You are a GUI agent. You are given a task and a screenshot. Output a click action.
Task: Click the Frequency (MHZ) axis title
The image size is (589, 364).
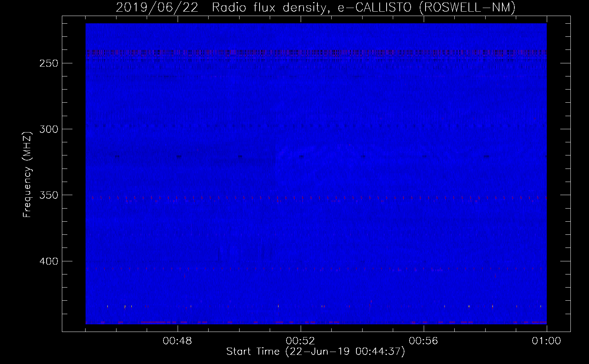(x=27, y=174)
